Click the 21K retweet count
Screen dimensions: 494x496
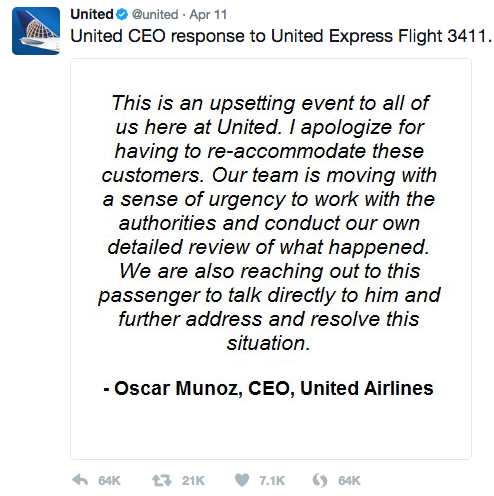pyautogui.click(x=193, y=481)
